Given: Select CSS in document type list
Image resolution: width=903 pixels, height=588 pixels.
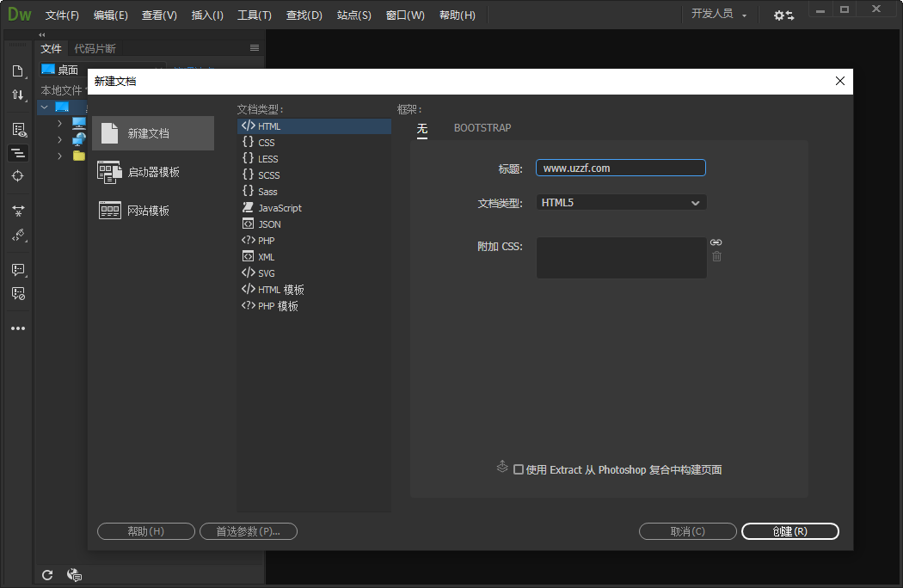Looking at the screenshot, I should click(315, 142).
